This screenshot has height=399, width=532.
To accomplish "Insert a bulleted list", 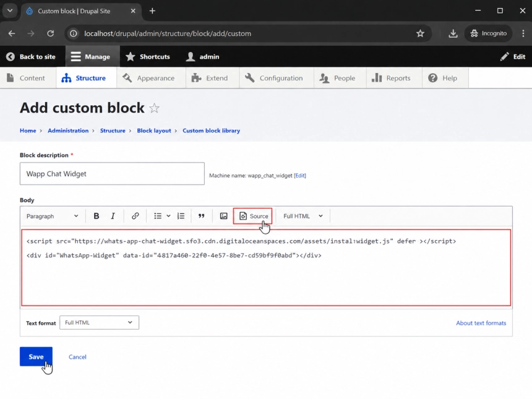I will 158,216.
